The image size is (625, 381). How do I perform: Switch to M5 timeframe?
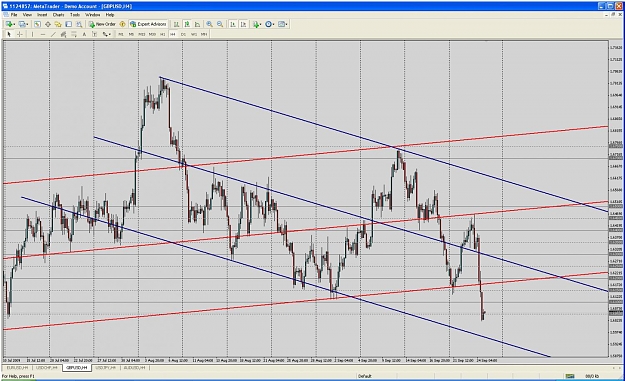(131, 34)
